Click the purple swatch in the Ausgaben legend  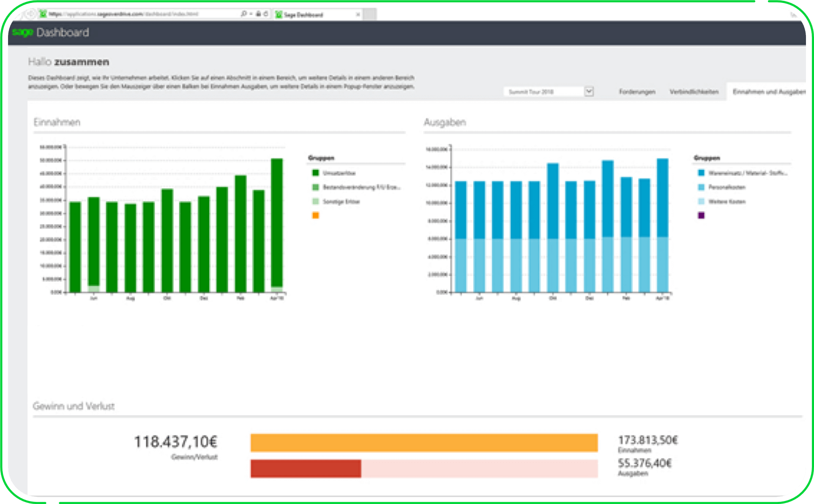701,215
